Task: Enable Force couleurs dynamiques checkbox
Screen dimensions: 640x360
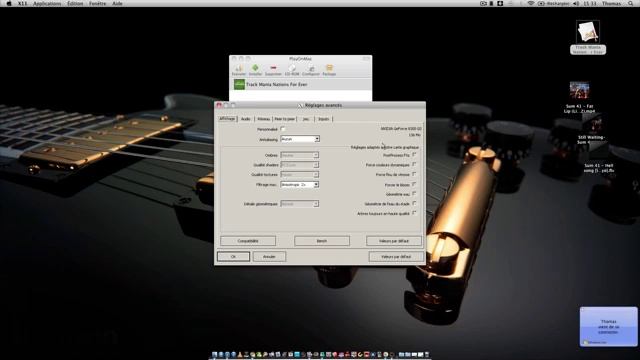Action: coord(414,164)
